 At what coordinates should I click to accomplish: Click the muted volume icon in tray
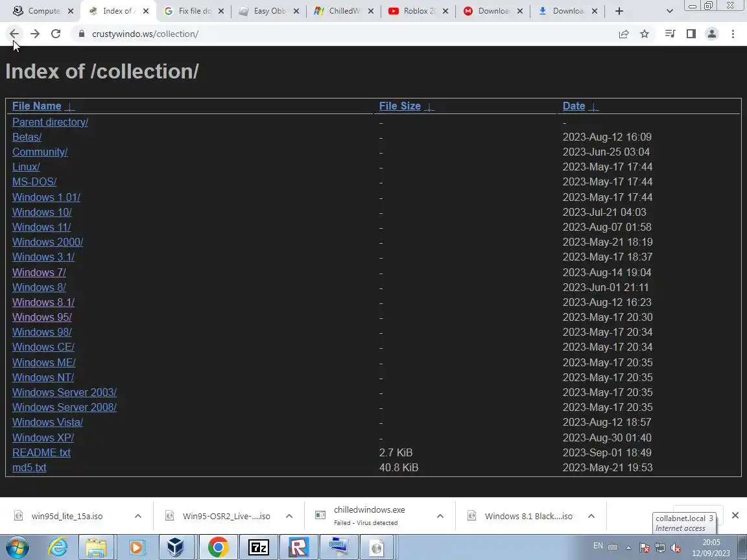pos(675,548)
